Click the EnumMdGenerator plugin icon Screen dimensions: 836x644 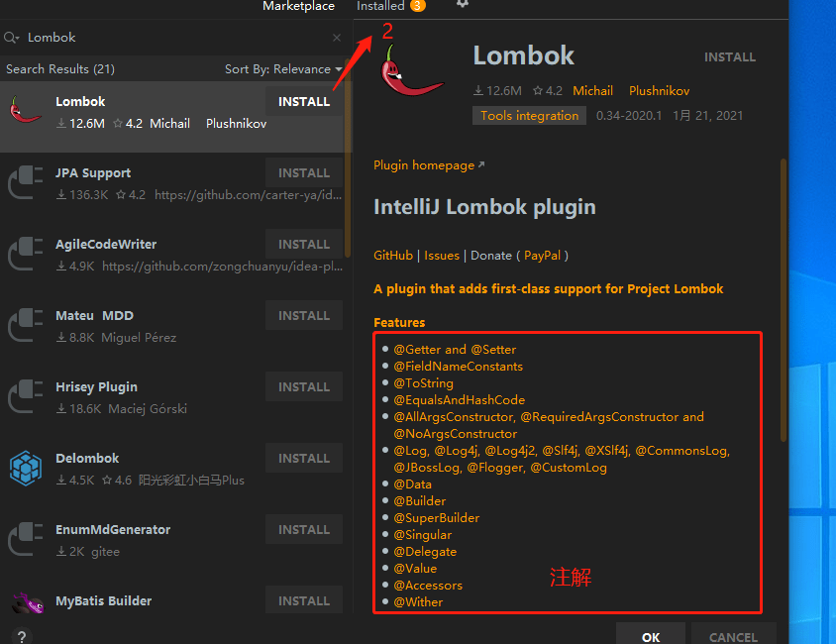coord(25,539)
